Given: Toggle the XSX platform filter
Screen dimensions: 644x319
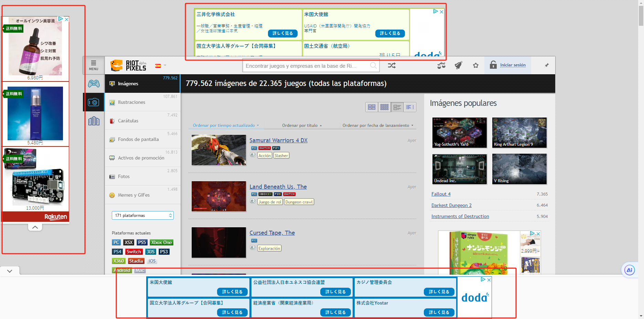Looking at the screenshot, I should [x=129, y=243].
